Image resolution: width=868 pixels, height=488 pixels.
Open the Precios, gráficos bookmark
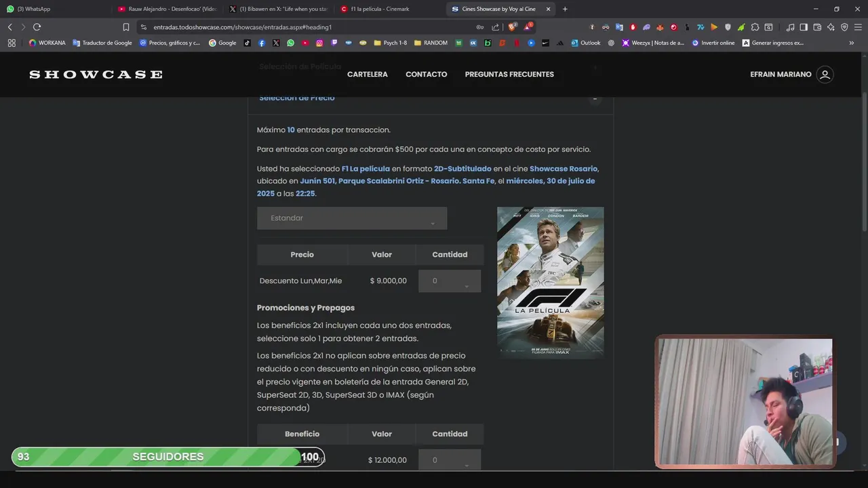click(170, 43)
